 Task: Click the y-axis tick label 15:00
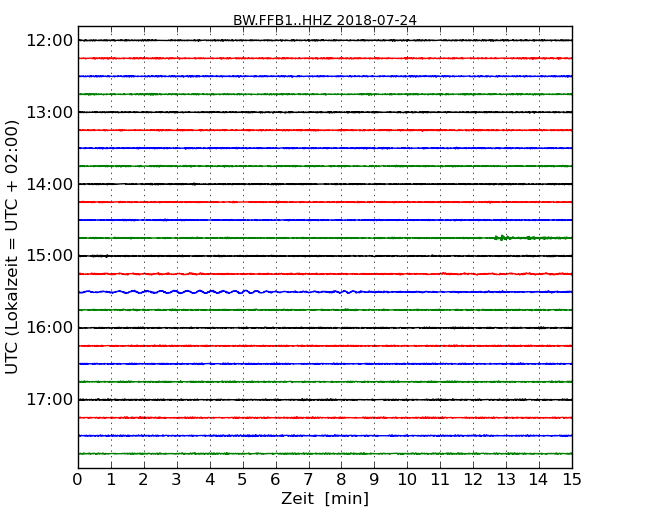pos(50,256)
